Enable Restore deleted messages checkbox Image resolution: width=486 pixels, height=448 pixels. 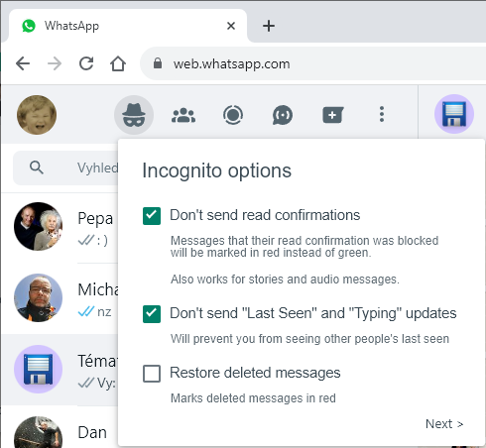pos(152,374)
